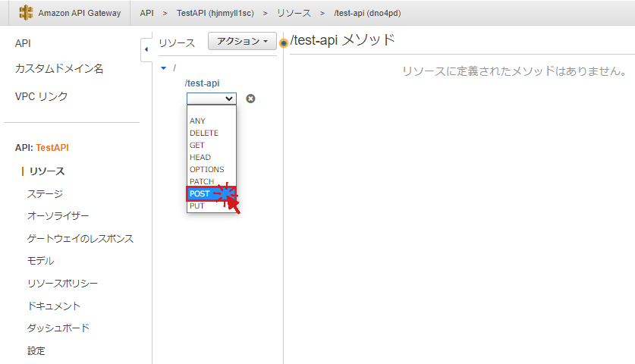The width and height of the screenshot is (635, 364).
Task: Click the TestAPI name link
Action: pos(52,147)
